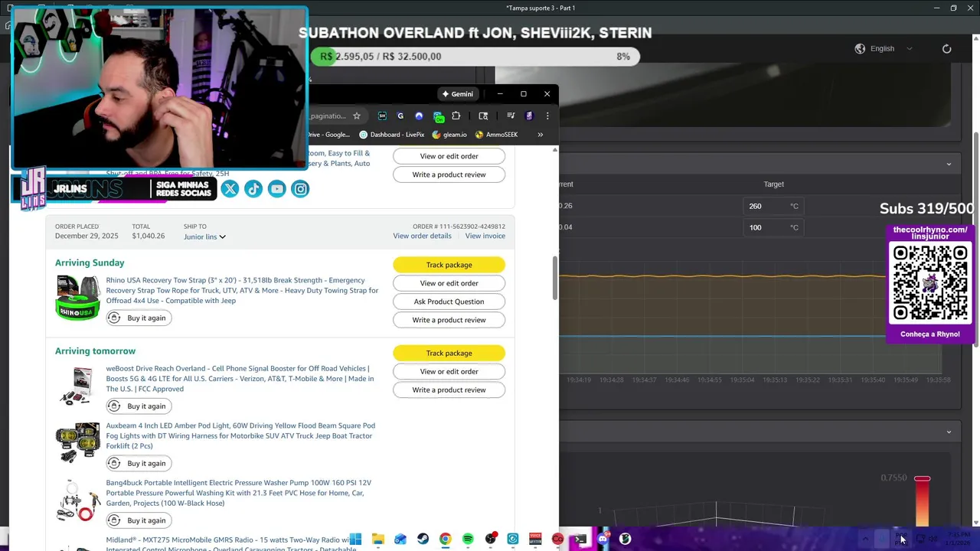Click the Bang4buck washer pump thumbnail
The height and width of the screenshot is (551, 980).
(x=77, y=500)
